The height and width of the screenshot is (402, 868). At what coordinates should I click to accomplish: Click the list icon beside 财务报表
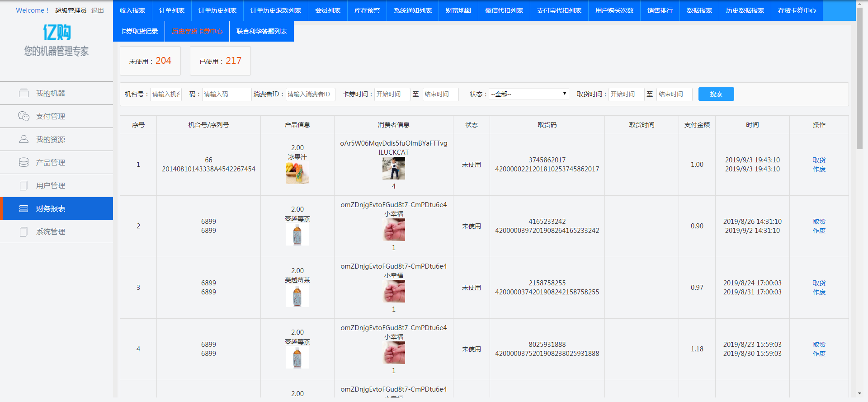pos(24,208)
